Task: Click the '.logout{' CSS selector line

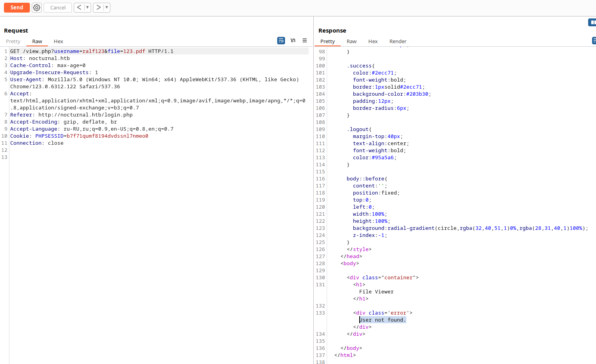Action: click(x=359, y=129)
